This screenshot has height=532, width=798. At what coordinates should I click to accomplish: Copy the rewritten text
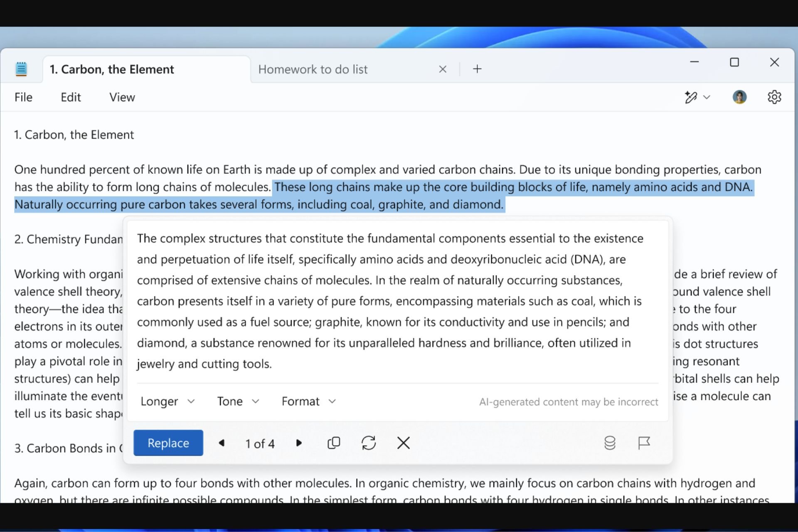(334, 443)
